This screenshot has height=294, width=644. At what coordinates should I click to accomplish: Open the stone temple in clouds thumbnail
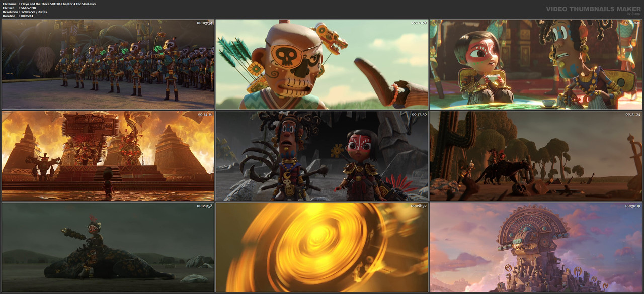coord(536,247)
